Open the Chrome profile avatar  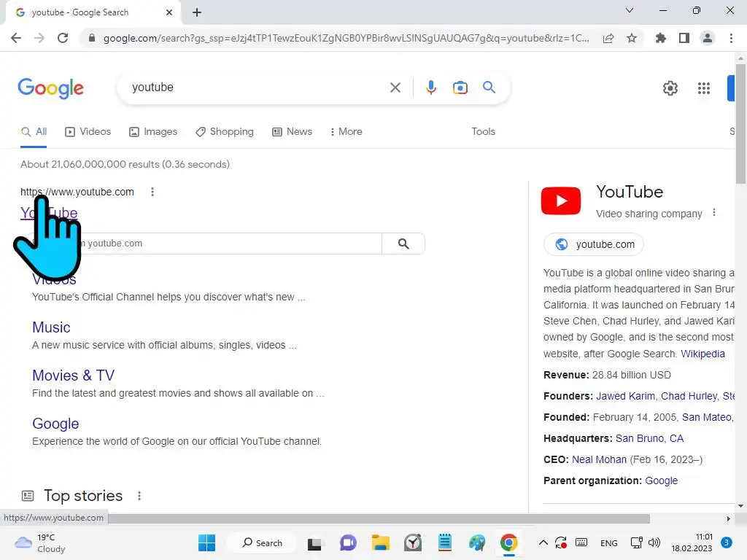point(708,38)
